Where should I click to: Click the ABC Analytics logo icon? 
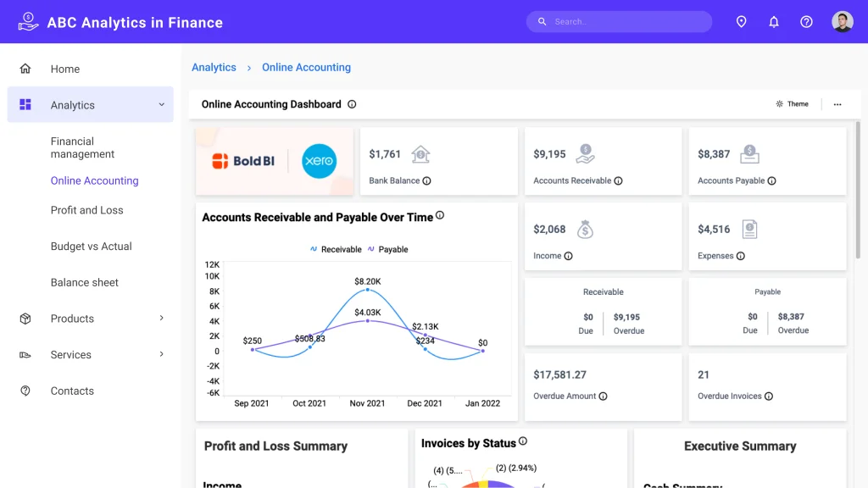click(x=28, y=20)
